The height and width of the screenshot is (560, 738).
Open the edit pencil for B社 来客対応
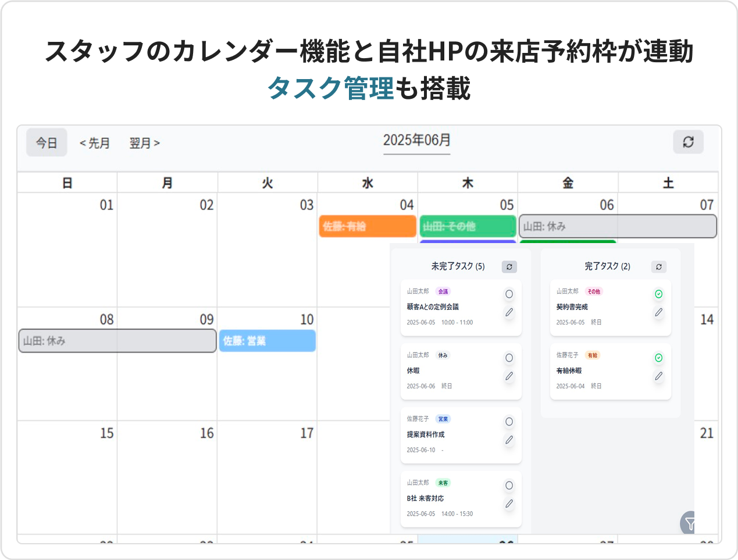tap(509, 504)
